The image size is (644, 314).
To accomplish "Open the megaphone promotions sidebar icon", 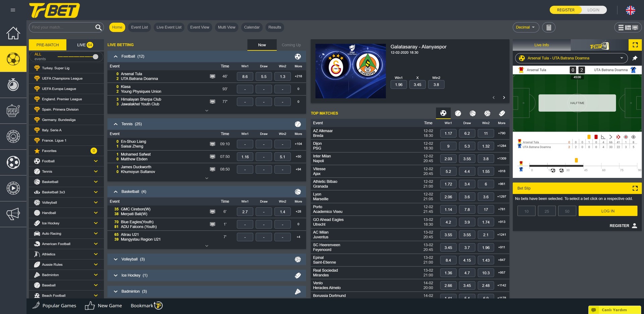I will [13, 214].
